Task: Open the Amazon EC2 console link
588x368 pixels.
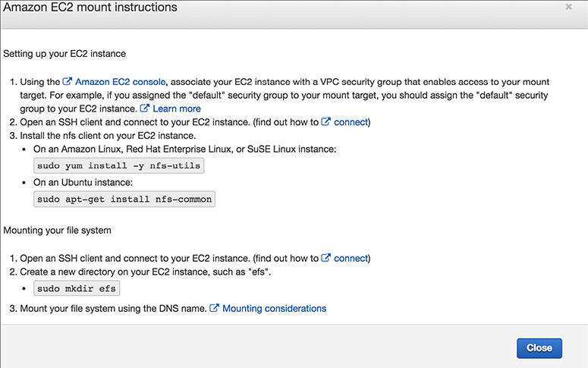Action: pos(119,81)
